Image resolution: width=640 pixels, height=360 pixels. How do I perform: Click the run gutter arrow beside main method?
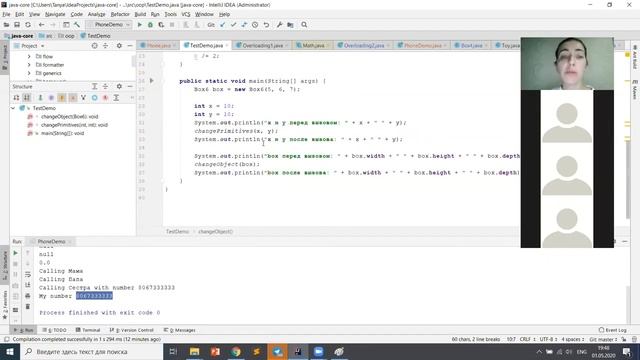click(151, 81)
